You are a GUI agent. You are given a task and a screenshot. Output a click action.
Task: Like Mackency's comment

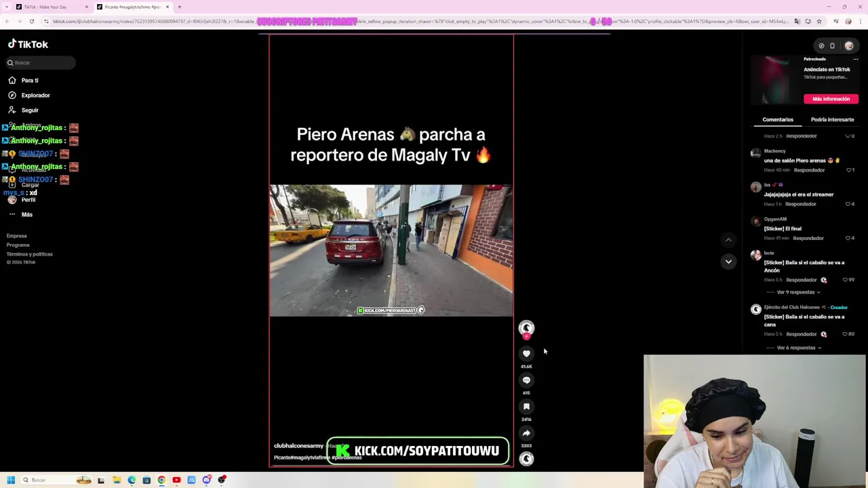849,170
